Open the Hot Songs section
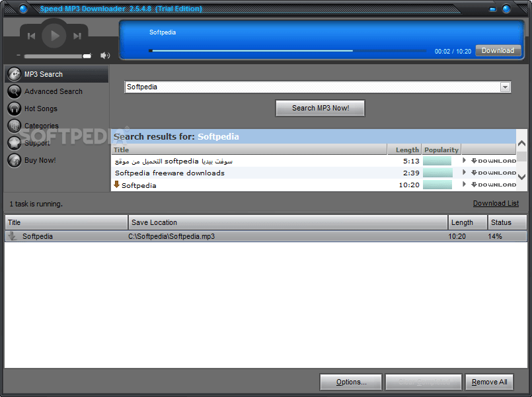Image resolution: width=532 pixels, height=397 pixels. click(14, 108)
